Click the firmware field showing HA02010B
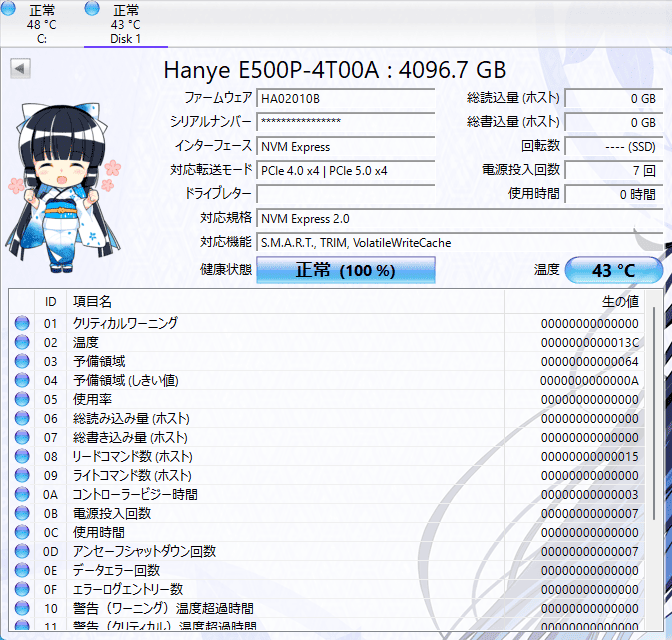This screenshot has width=672, height=640. 345,98
